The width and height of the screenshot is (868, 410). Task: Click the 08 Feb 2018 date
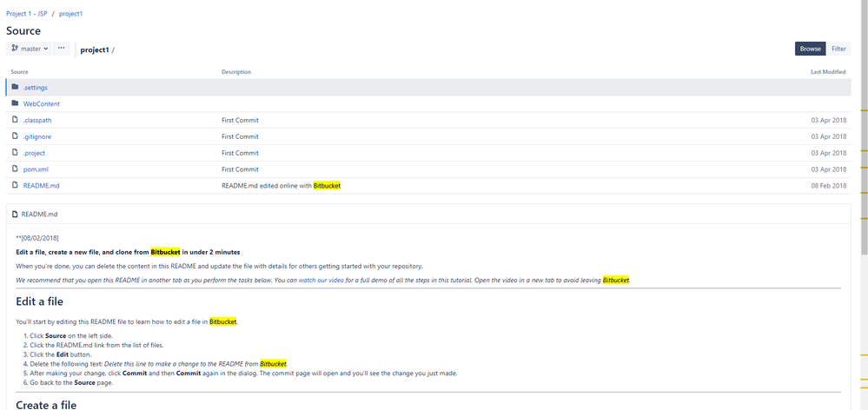click(829, 186)
